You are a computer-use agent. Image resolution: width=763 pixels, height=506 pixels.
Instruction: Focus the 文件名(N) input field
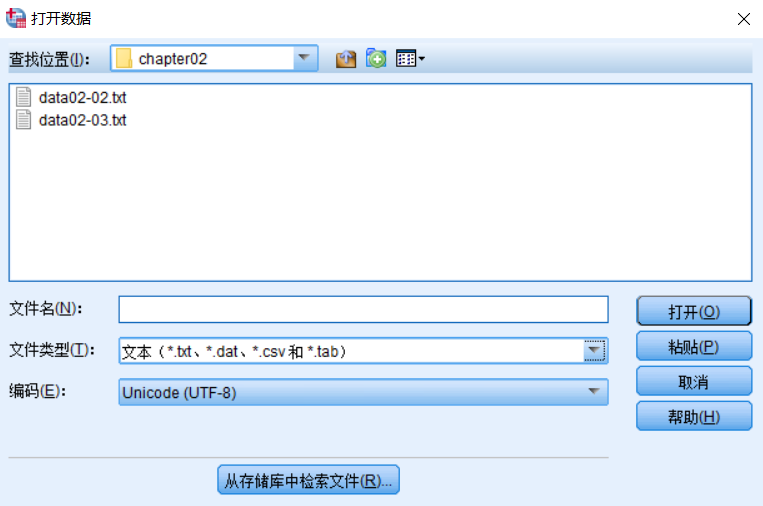(x=363, y=309)
